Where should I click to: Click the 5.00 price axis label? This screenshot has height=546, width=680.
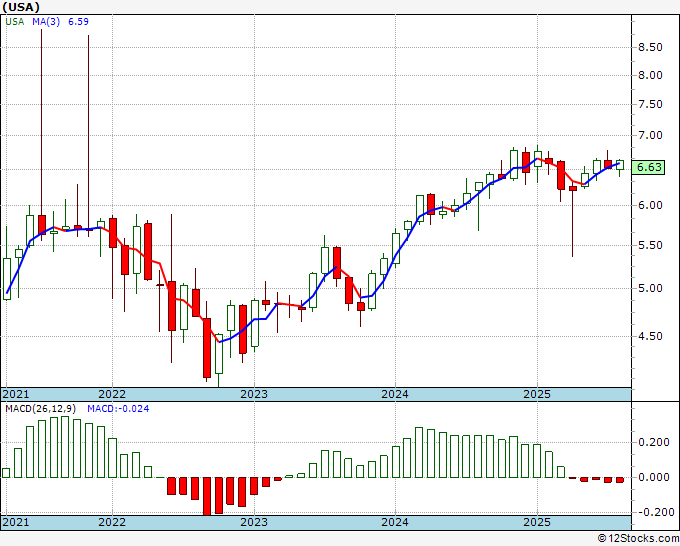pyautogui.click(x=650, y=288)
